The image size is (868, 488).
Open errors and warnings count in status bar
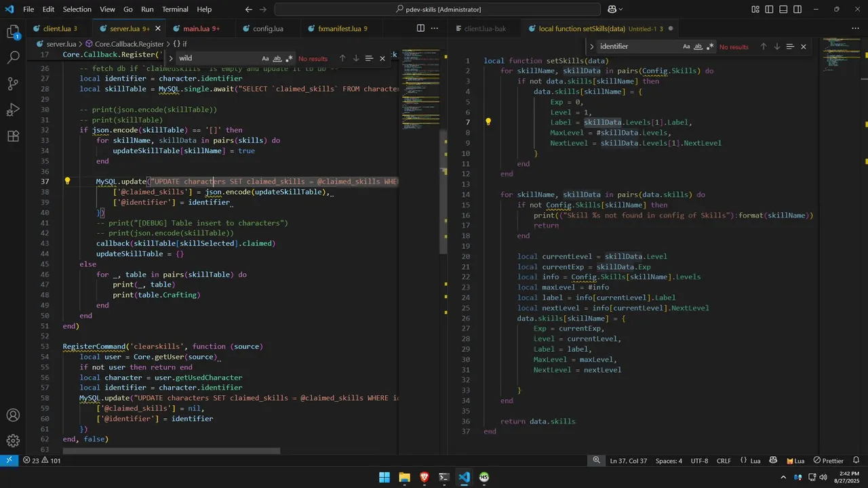point(42,461)
